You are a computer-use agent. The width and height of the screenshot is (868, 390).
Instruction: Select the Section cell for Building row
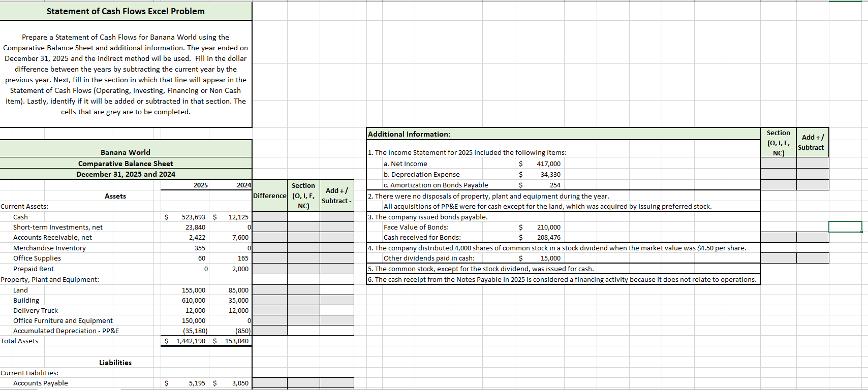pos(303,300)
